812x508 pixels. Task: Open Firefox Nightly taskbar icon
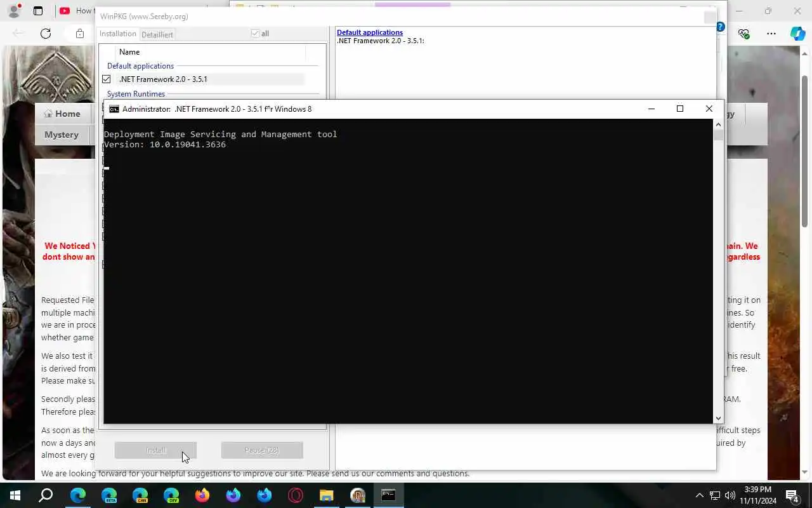coord(265,495)
